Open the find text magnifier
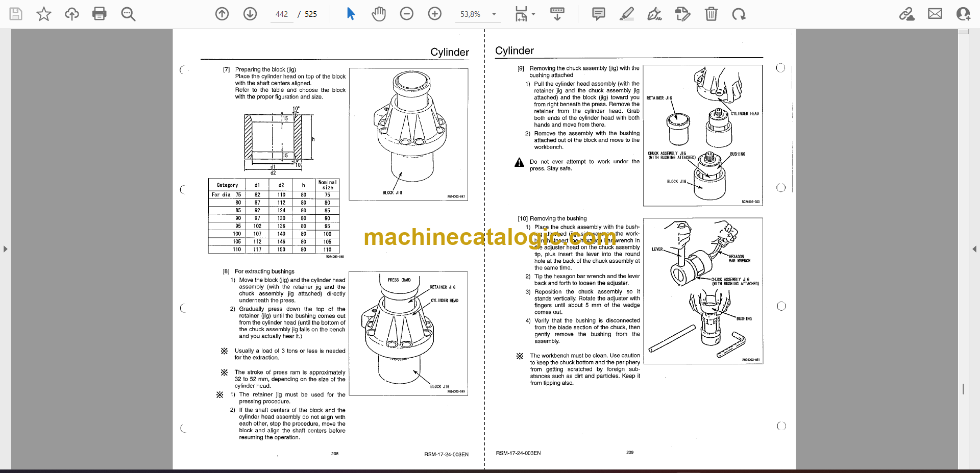Viewport: 980px width, 473px height. click(x=128, y=14)
